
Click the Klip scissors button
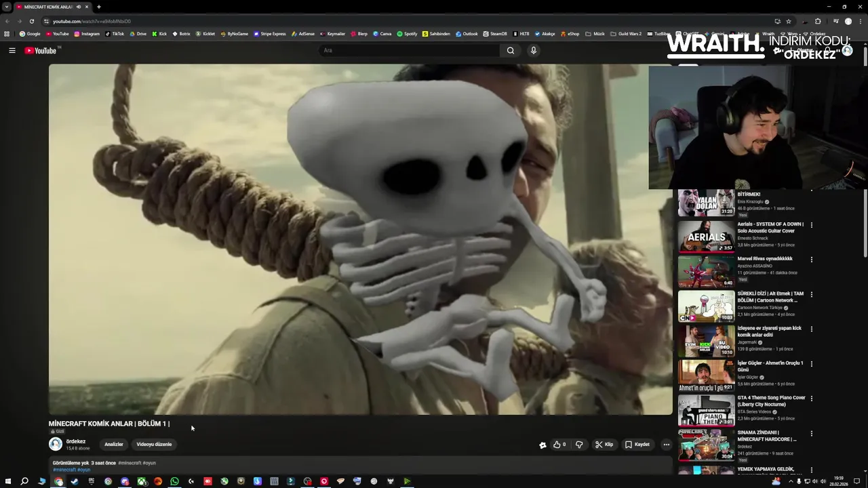tap(604, 445)
